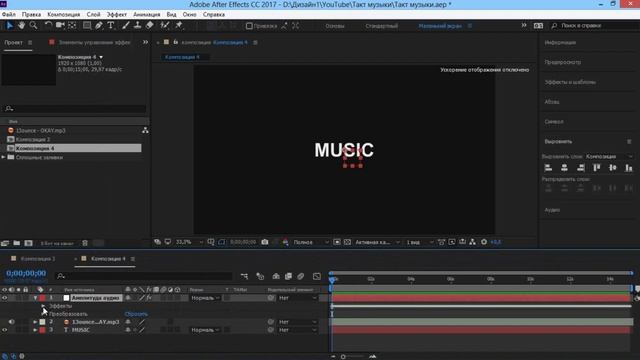Viewport: 640px width, 360px height.
Task: Open the Анимация menu
Action: (x=147, y=14)
